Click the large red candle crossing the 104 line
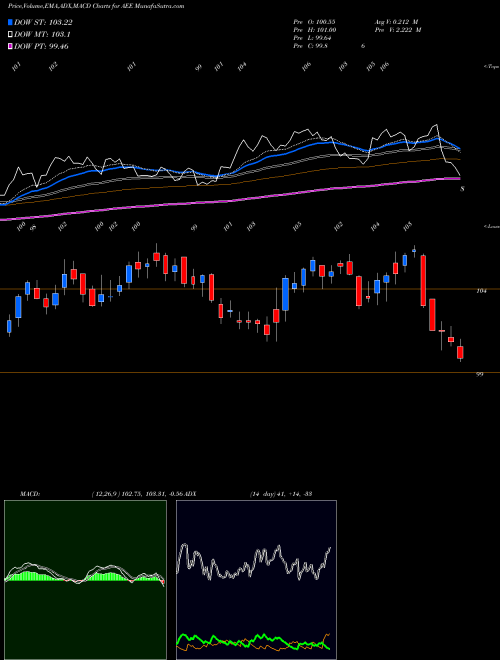 click(423, 280)
